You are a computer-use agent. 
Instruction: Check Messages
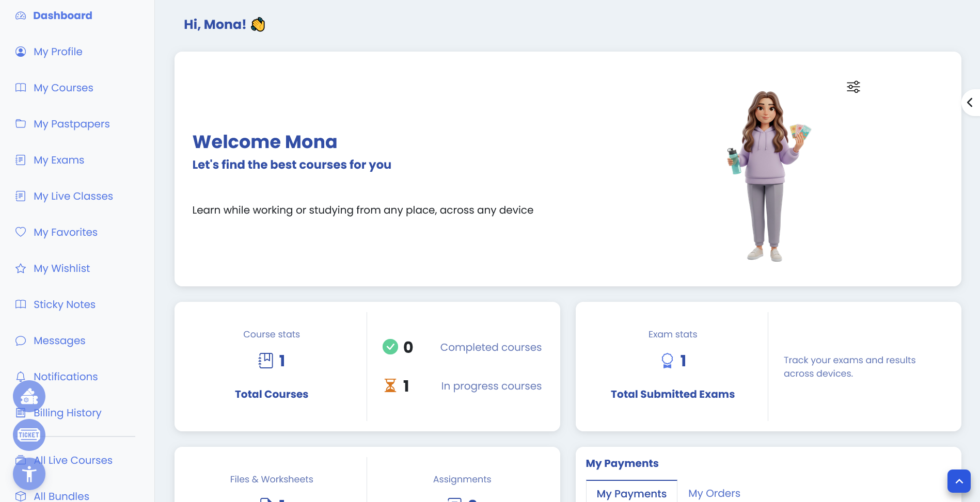(59, 341)
